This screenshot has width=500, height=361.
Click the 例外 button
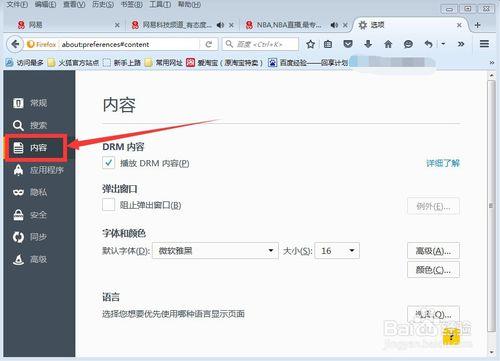click(433, 206)
